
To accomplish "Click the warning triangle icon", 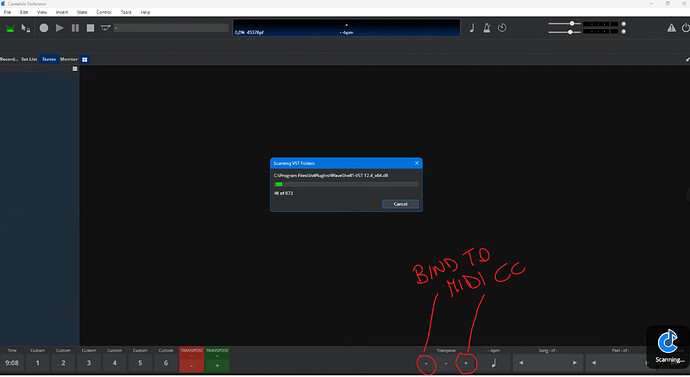I will click(x=671, y=28).
